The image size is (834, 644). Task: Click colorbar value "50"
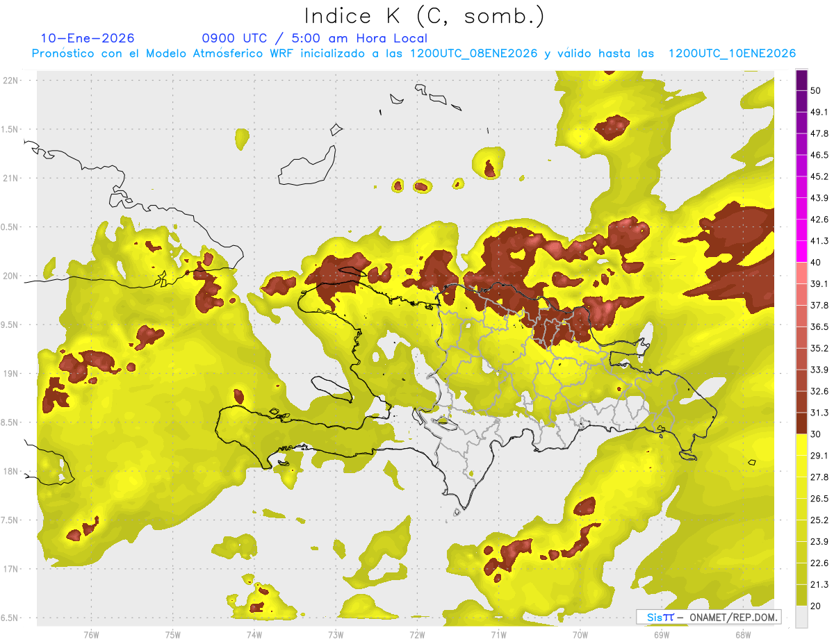tap(816, 91)
